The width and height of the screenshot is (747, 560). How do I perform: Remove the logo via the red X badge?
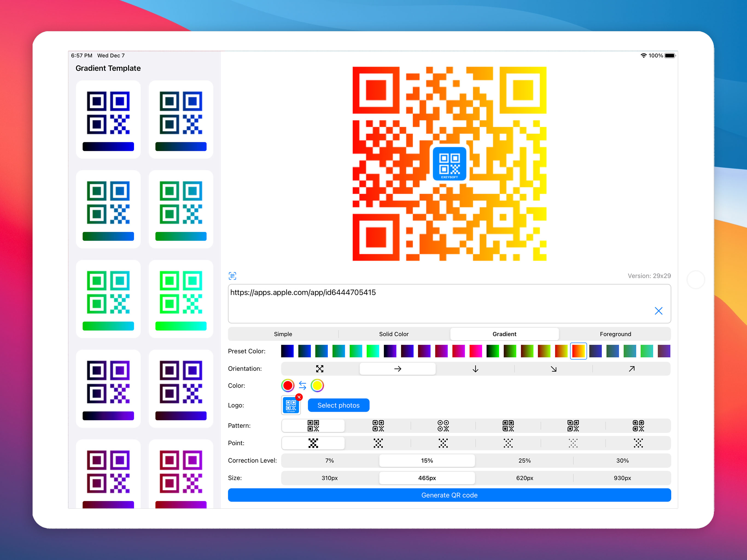click(299, 397)
